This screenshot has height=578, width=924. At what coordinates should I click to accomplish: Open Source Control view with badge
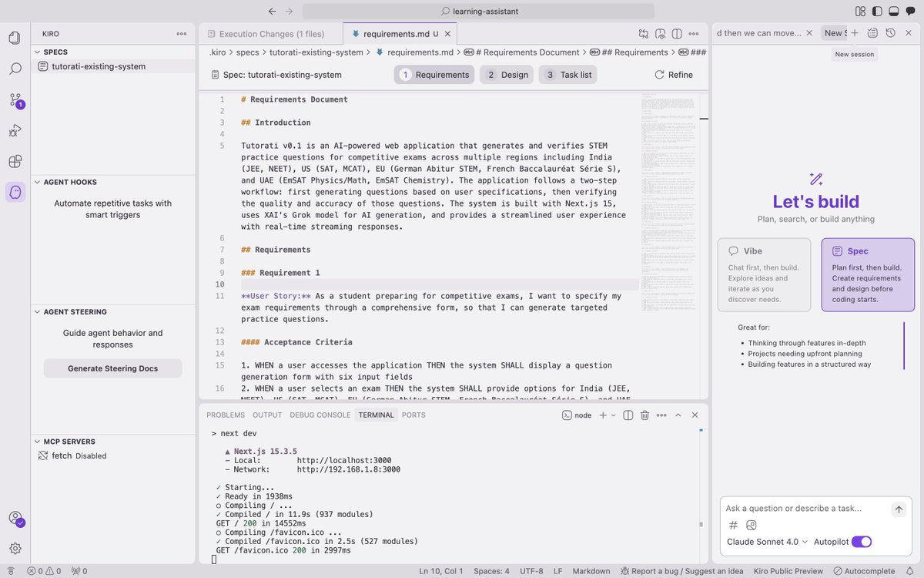pos(15,100)
